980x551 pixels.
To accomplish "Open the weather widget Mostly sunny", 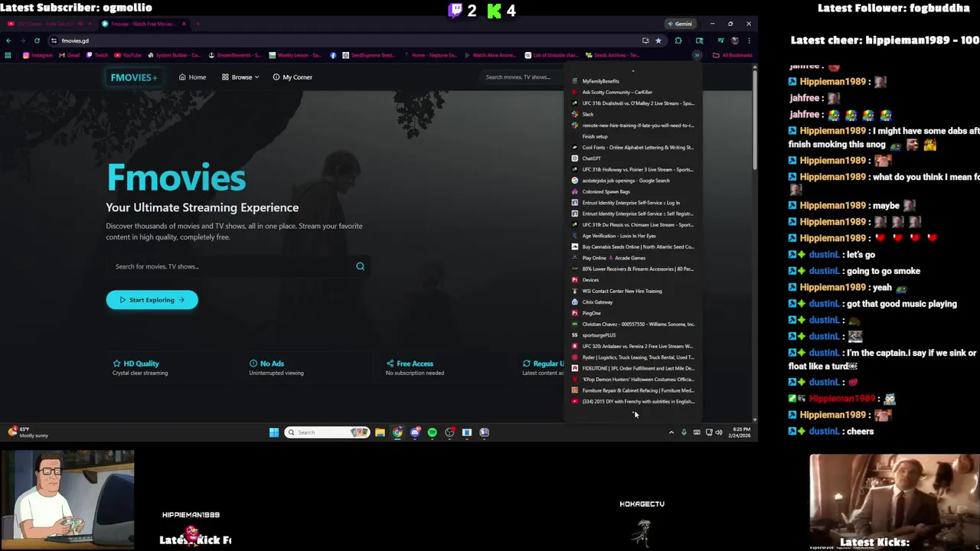I will click(x=28, y=432).
